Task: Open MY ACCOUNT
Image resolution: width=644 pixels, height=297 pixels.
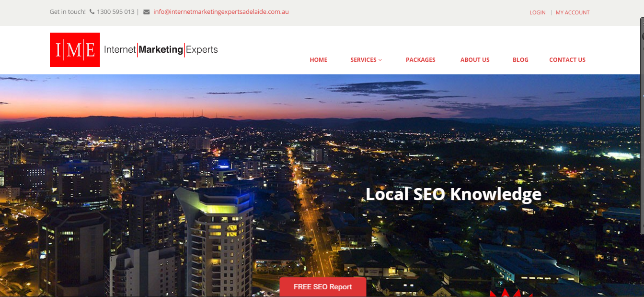Action: [x=573, y=12]
